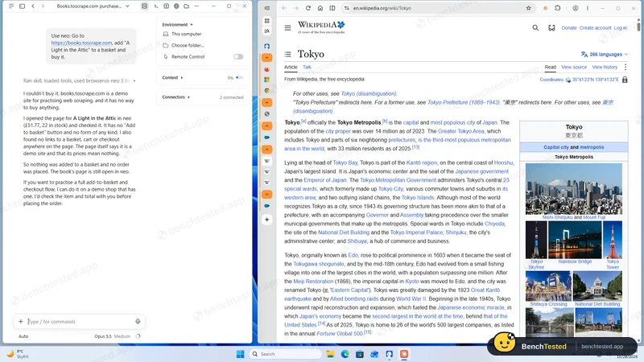Image resolution: width=644 pixels, height=362 pixels.
Task: Expand the 'Ran skill, loaded tools' details
Action: click(79, 81)
